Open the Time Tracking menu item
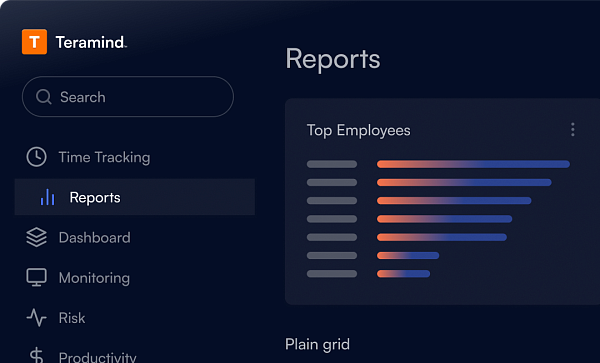Image resolution: width=600 pixels, height=363 pixels. (104, 157)
